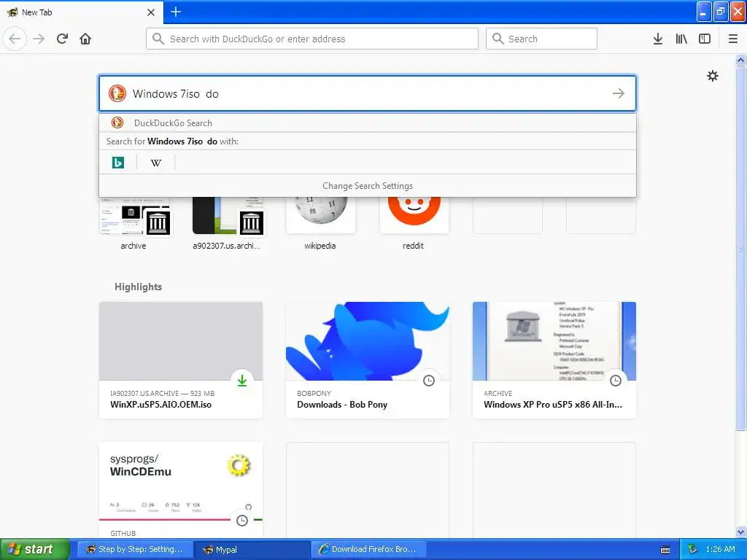Click the Back navigation arrow
747x560 pixels.
tap(15, 39)
